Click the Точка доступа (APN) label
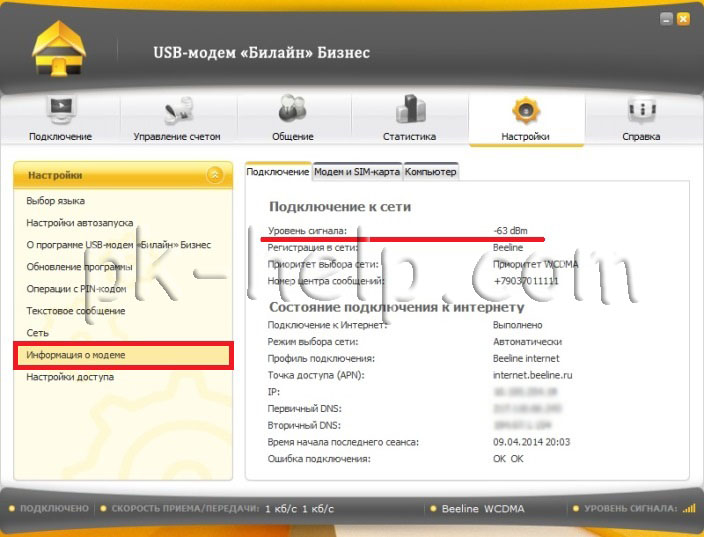Image resolution: width=704 pixels, height=537 pixels. pos(316,375)
